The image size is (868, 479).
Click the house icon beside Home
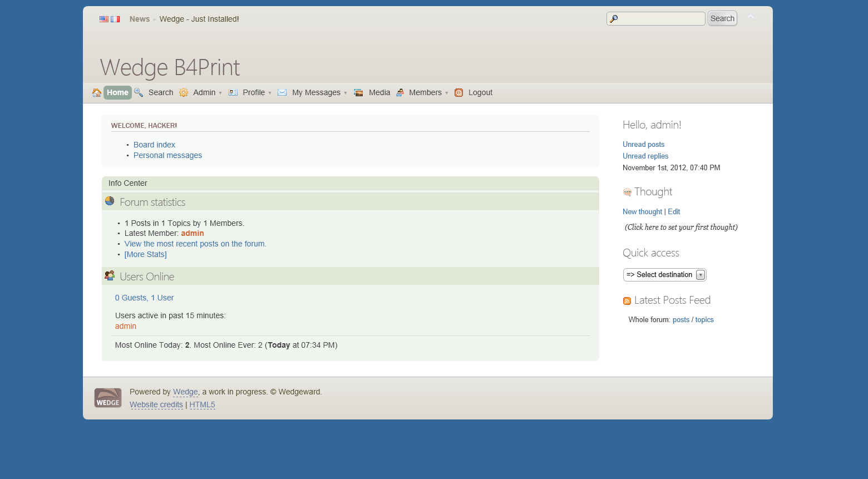tap(97, 92)
